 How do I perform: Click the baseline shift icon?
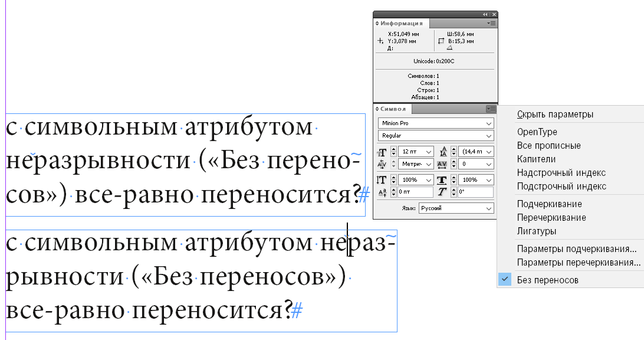(x=382, y=192)
